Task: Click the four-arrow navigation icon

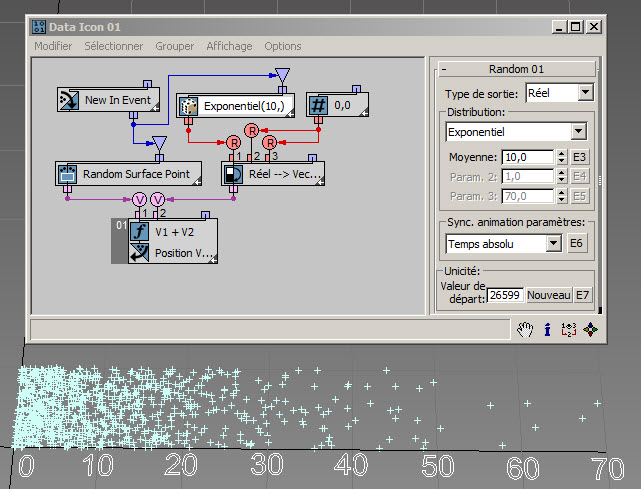Action: [x=590, y=329]
